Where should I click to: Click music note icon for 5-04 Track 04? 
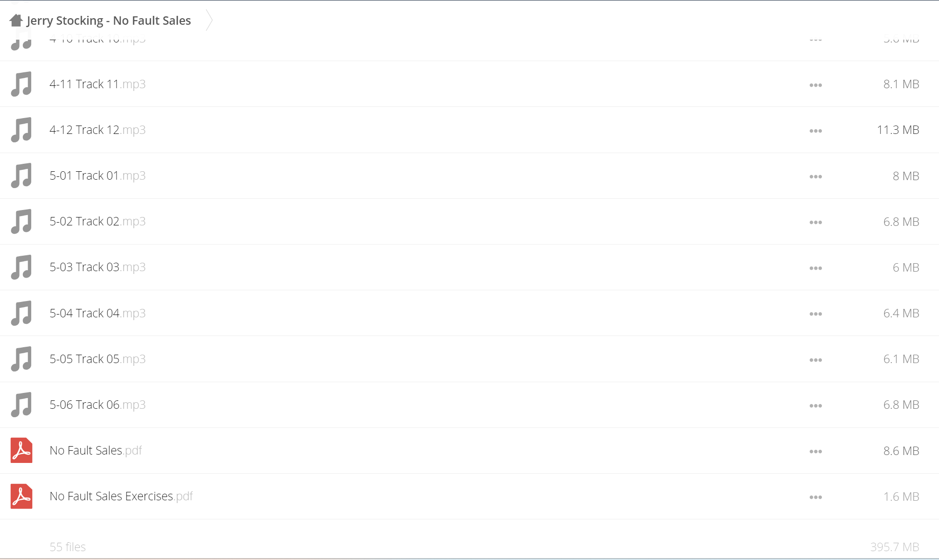pos(21,313)
